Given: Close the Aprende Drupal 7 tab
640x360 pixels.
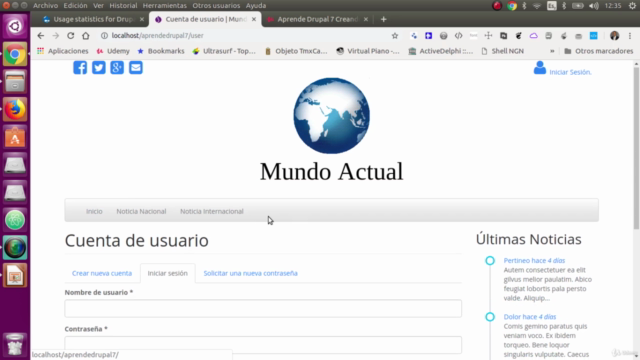Looking at the screenshot, I should coord(366,19).
